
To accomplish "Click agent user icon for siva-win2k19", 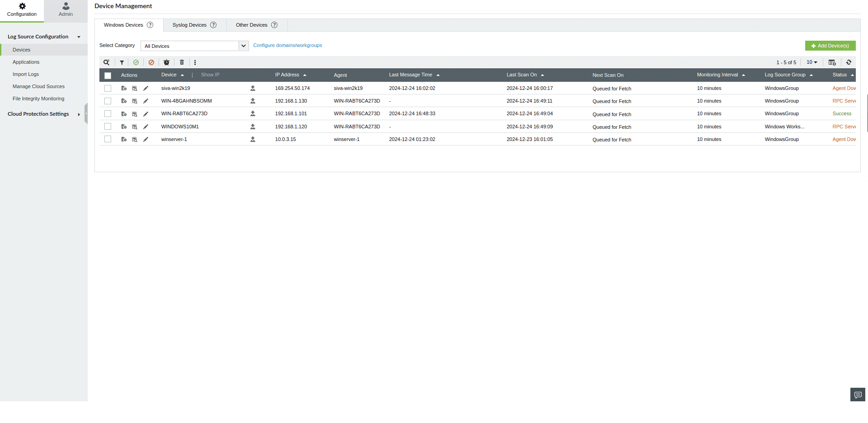I will click(253, 88).
